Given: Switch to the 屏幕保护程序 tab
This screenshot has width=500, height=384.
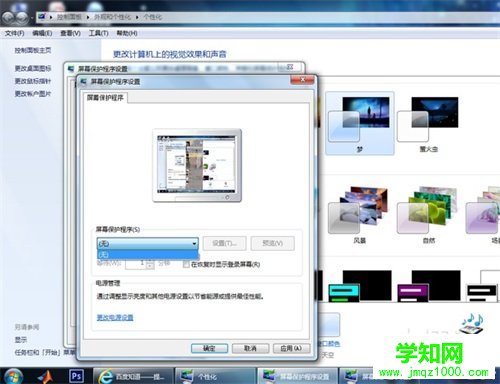Looking at the screenshot, I should 105,97.
